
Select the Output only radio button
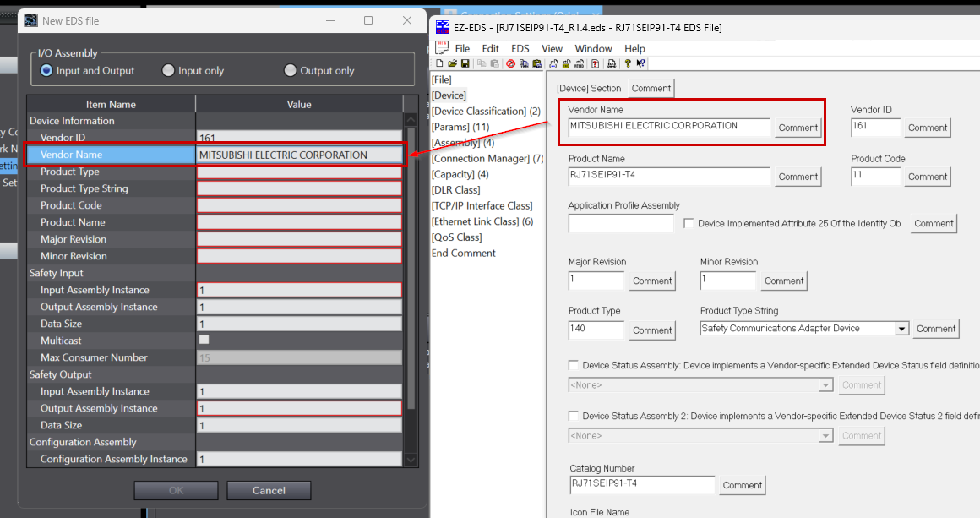(290, 71)
